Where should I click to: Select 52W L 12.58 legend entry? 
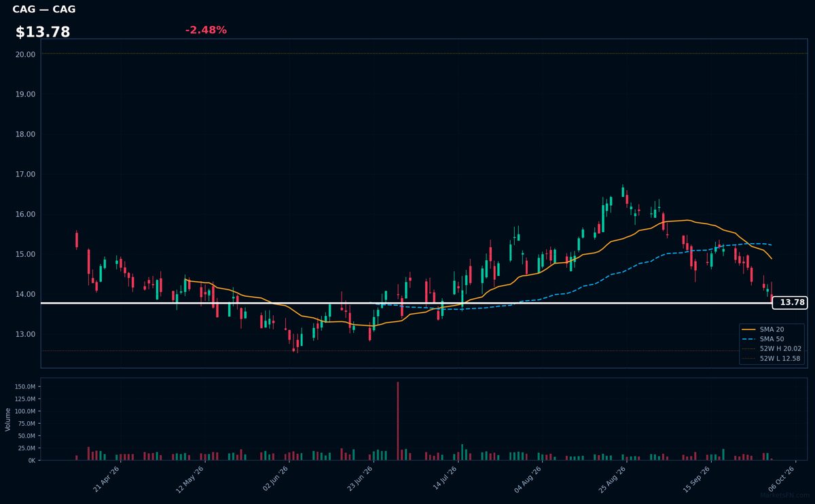point(772,358)
